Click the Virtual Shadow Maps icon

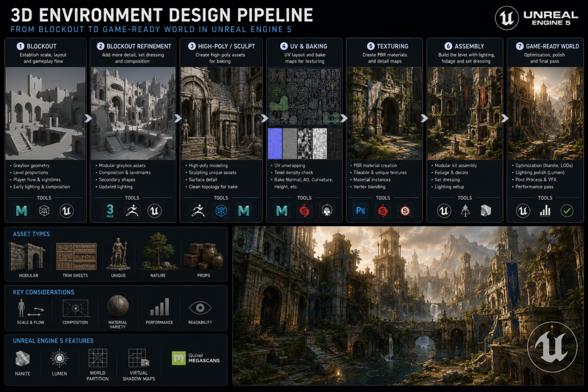click(x=139, y=358)
